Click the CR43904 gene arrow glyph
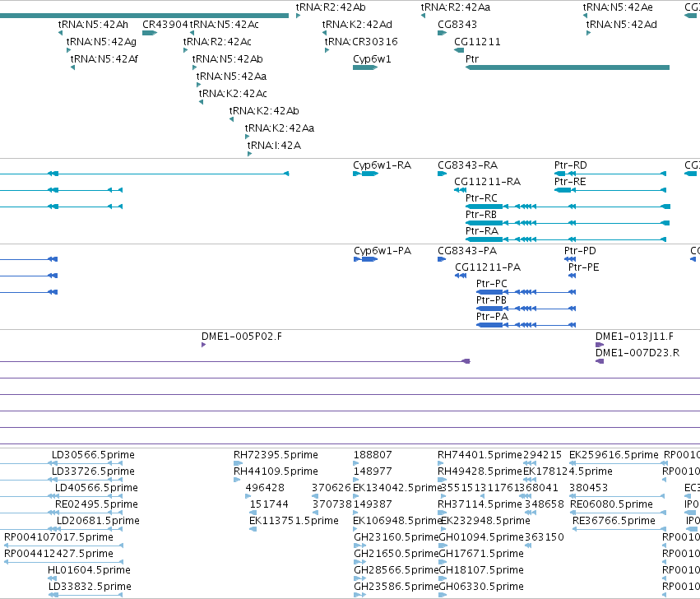Viewport: 700px width, 599px height. tap(150, 33)
